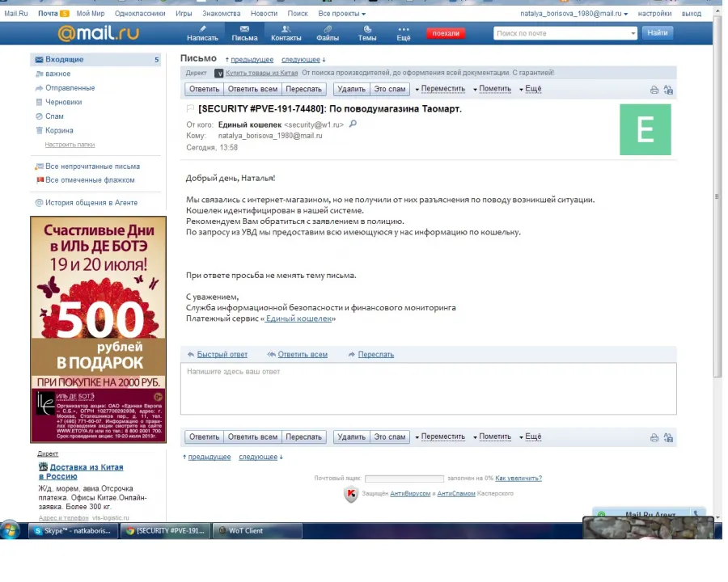Click the Kaspersky shield icon
This screenshot has width=728, height=582.
point(351,494)
